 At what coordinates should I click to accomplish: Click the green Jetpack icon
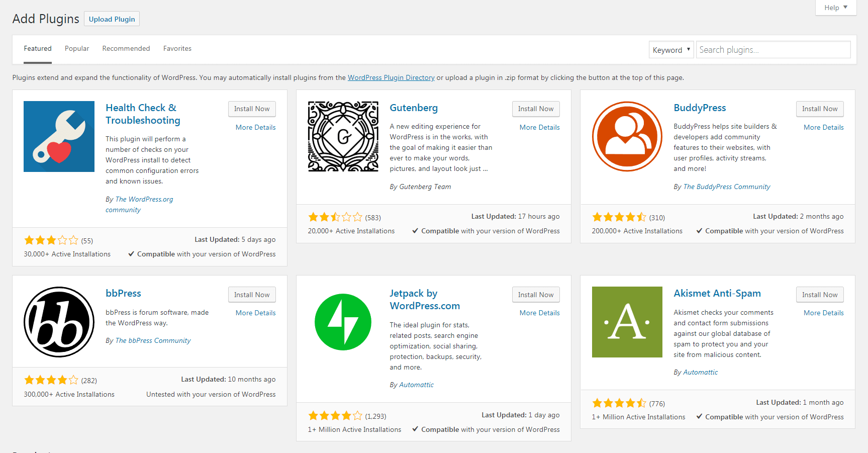click(x=343, y=322)
